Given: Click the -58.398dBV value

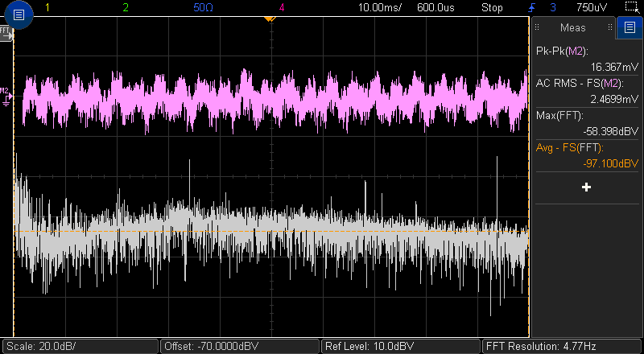Looking at the screenshot, I should [x=611, y=131].
